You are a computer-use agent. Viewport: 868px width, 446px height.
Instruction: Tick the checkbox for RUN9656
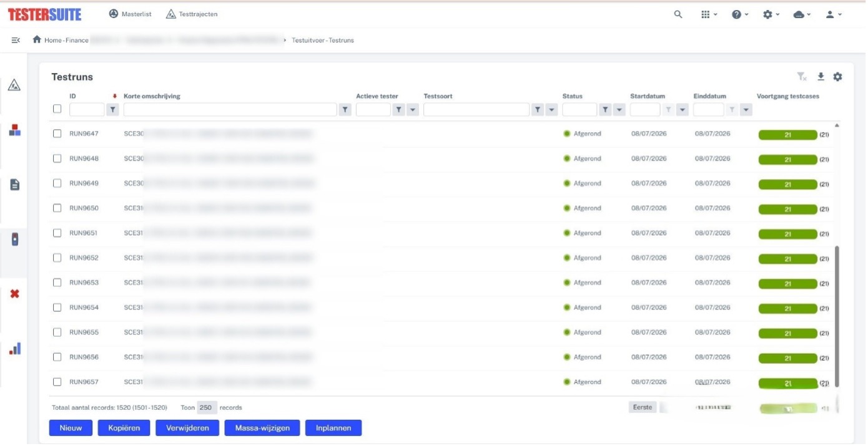57,357
